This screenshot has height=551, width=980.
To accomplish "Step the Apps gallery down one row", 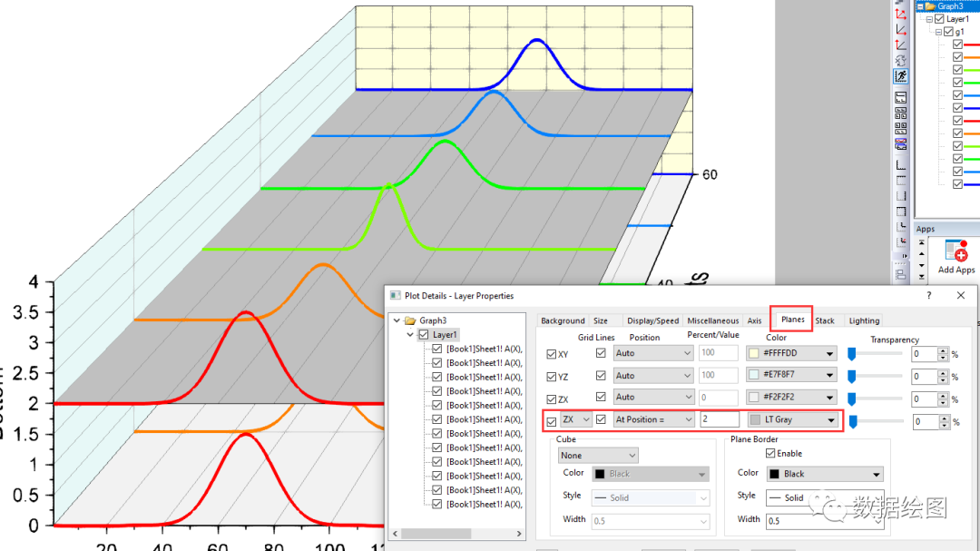I will [921, 265].
